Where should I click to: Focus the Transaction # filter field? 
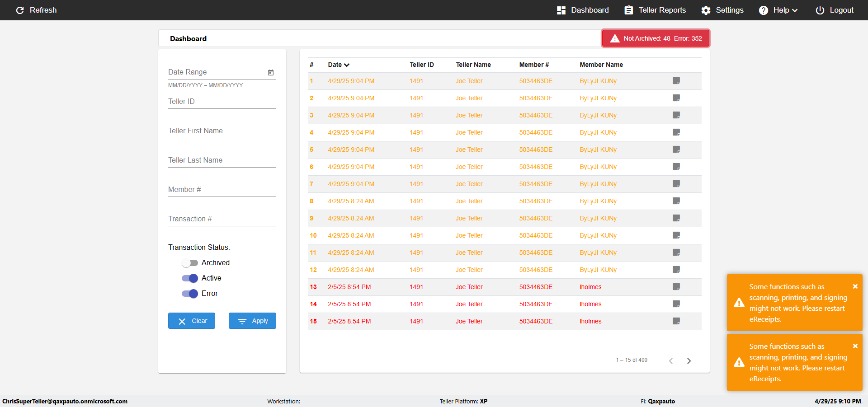(222, 219)
